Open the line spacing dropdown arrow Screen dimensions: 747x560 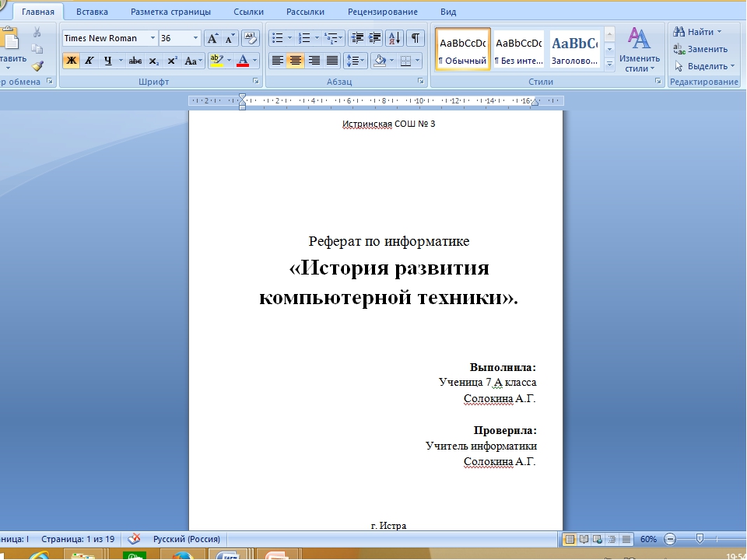[363, 61]
